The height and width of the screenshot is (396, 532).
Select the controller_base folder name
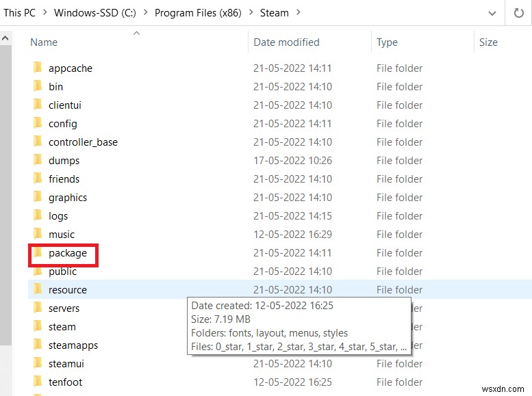[x=83, y=142]
